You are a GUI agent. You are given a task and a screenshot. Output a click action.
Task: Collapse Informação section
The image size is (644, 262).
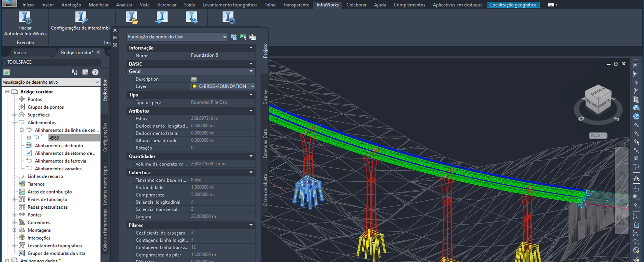click(251, 48)
